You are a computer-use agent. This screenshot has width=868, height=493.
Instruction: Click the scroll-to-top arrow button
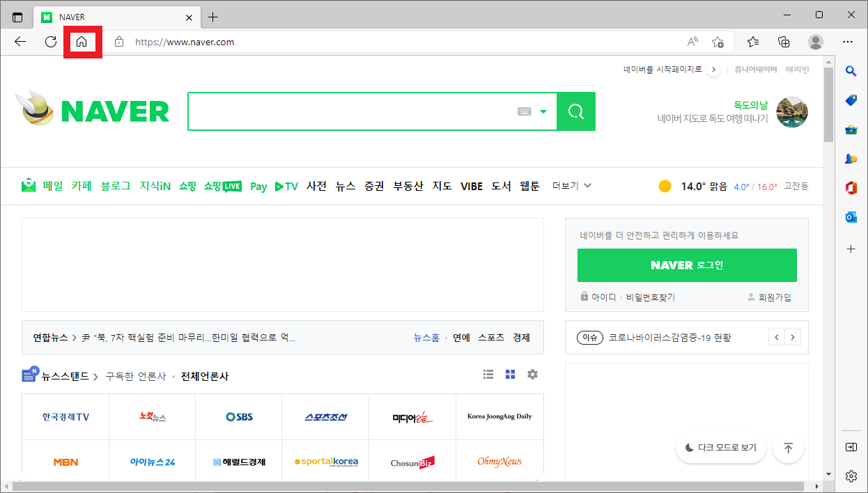click(x=789, y=448)
